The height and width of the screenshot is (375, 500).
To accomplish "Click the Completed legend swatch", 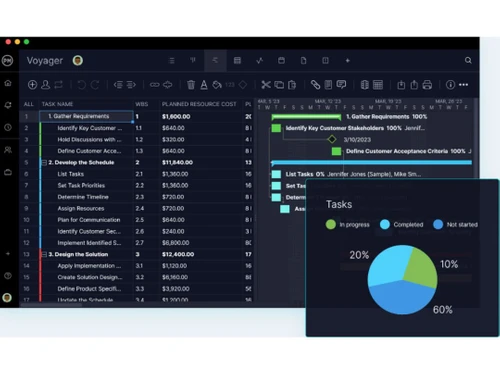I will (385, 224).
